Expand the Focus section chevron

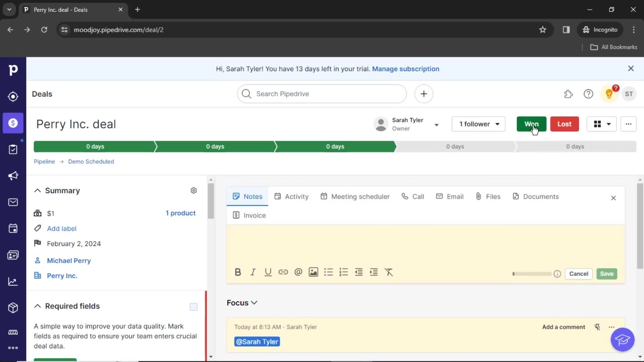[254, 303]
